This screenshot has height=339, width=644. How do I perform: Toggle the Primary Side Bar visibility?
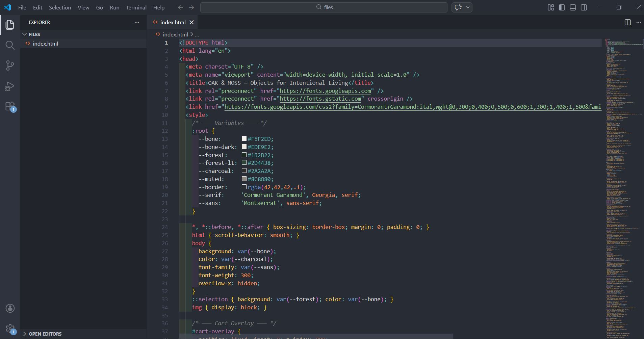click(x=562, y=7)
